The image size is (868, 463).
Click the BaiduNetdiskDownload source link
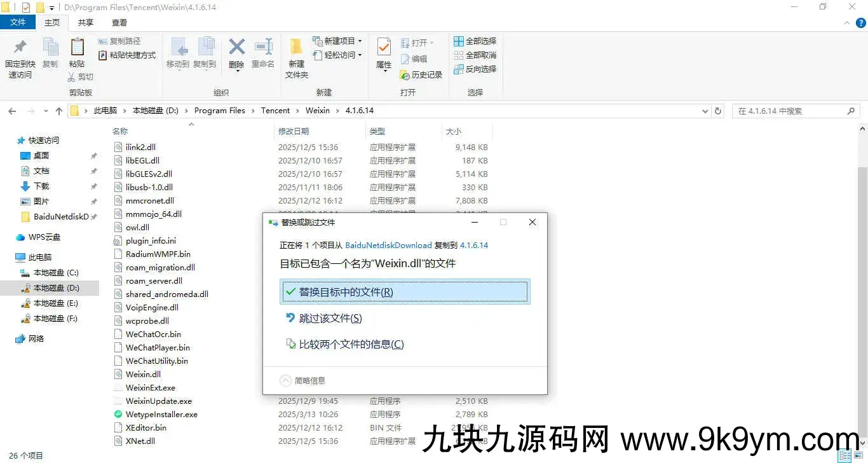pos(388,245)
